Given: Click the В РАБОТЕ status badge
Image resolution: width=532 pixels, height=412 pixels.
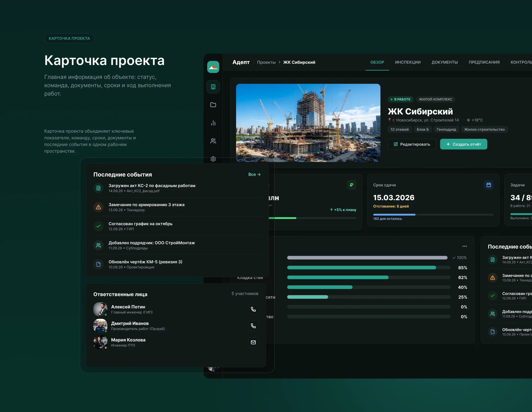Looking at the screenshot, I should coord(400,99).
